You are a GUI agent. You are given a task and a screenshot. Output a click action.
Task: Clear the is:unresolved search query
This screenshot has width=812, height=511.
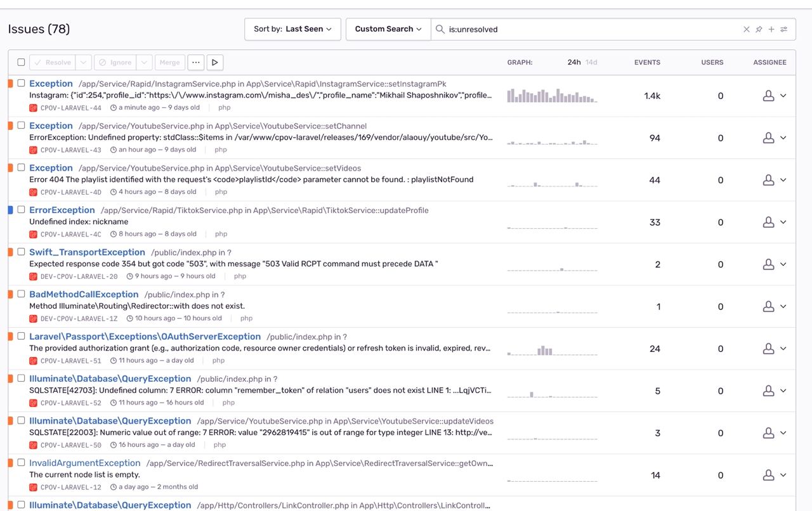(x=746, y=29)
